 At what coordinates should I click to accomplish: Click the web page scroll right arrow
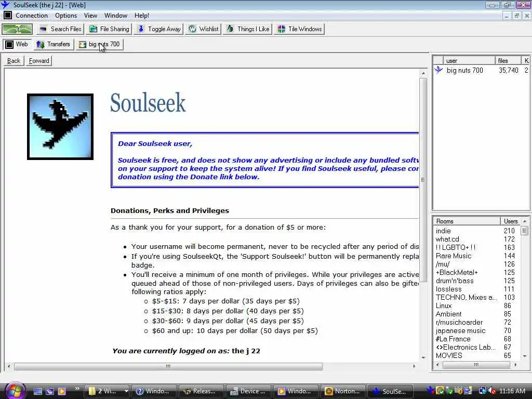point(414,366)
